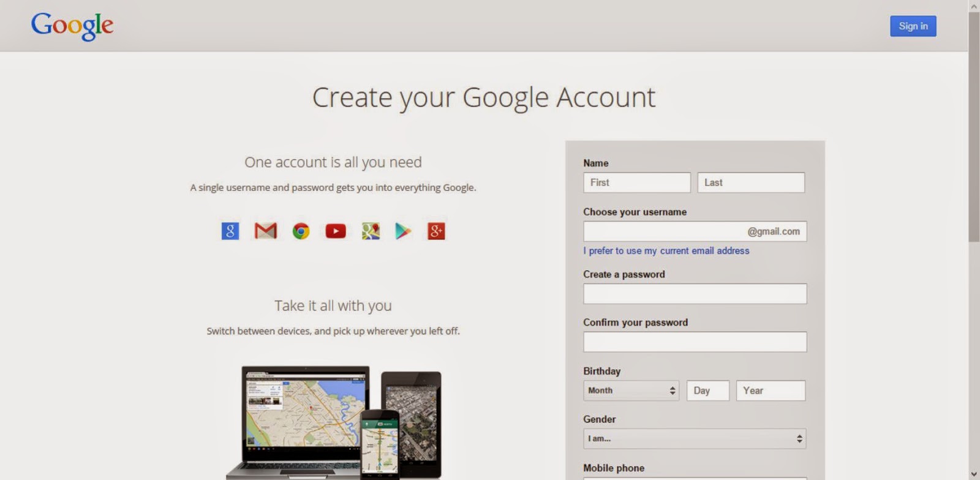Click 'Switch between devices' sentence
The image size is (980, 480).
pyautogui.click(x=333, y=331)
